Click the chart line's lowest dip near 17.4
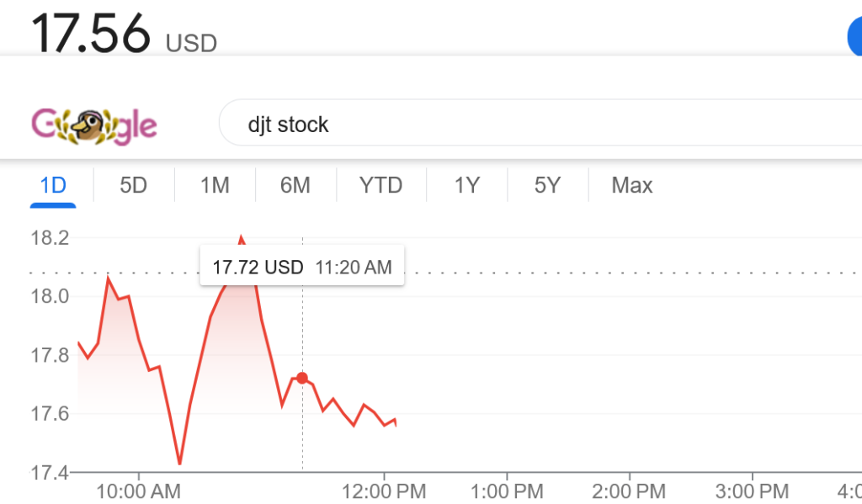 click(x=179, y=464)
